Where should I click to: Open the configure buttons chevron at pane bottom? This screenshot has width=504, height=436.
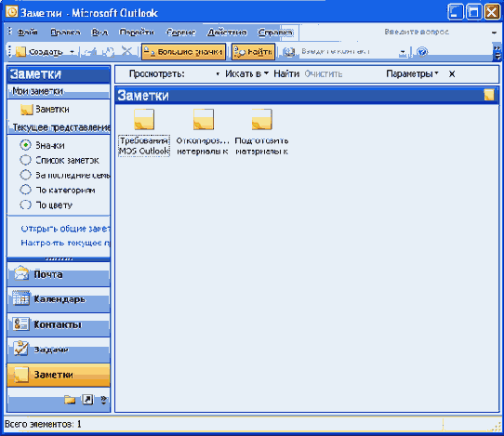(x=103, y=400)
